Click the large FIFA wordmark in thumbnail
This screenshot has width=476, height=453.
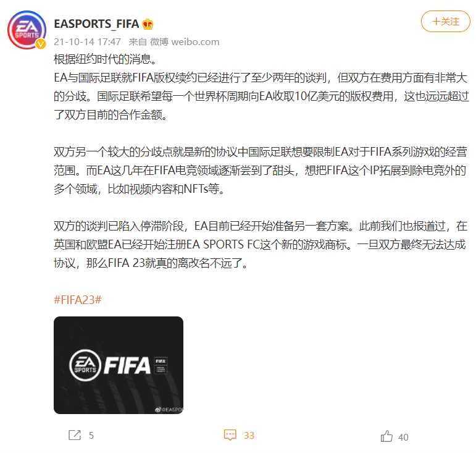(127, 365)
